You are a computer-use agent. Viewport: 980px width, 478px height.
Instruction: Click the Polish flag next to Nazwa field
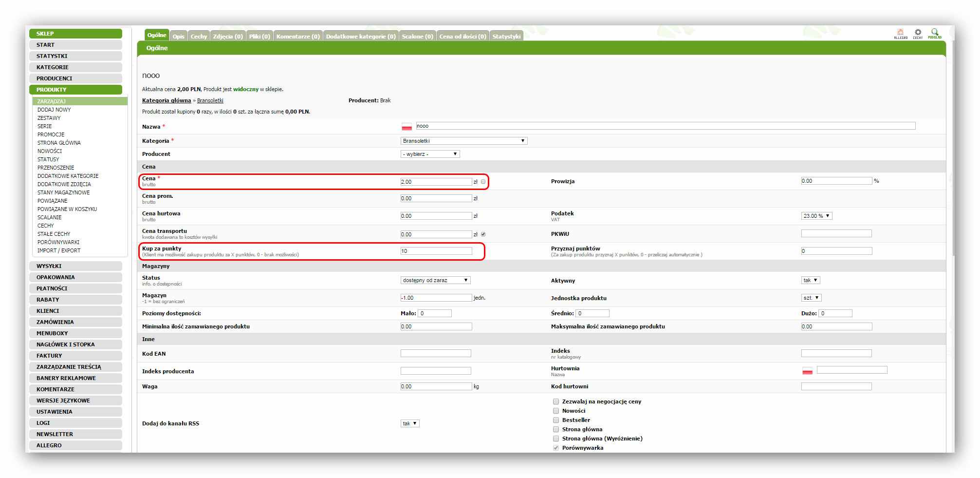coord(407,127)
